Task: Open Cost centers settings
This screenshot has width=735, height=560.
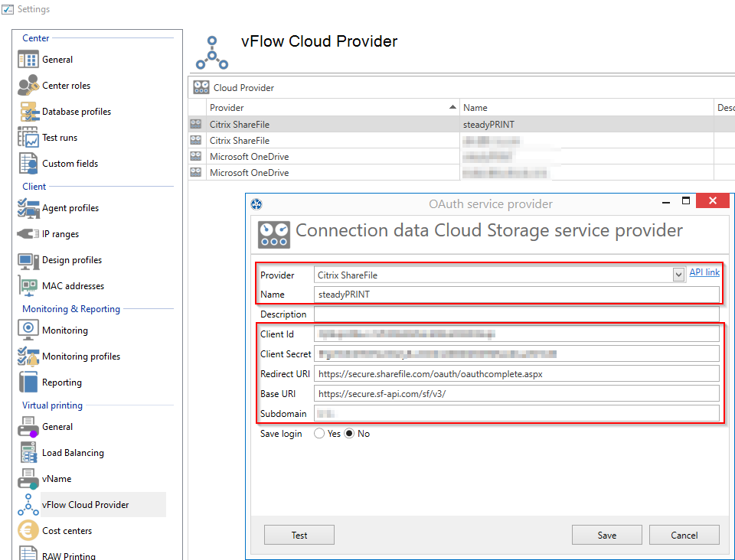Action: click(67, 531)
